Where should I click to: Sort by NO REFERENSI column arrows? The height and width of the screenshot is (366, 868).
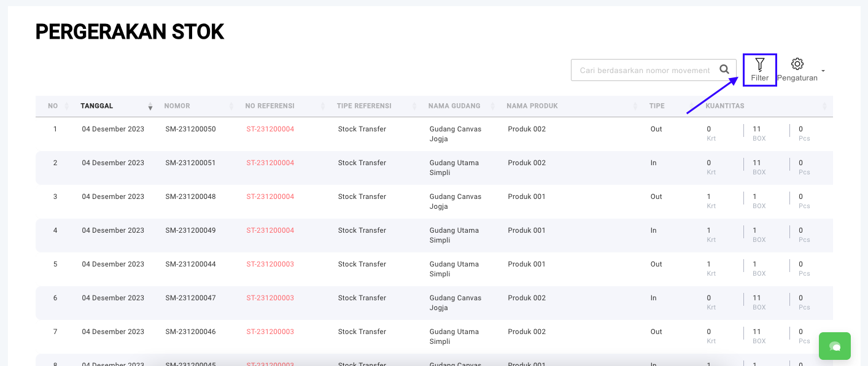click(x=323, y=106)
